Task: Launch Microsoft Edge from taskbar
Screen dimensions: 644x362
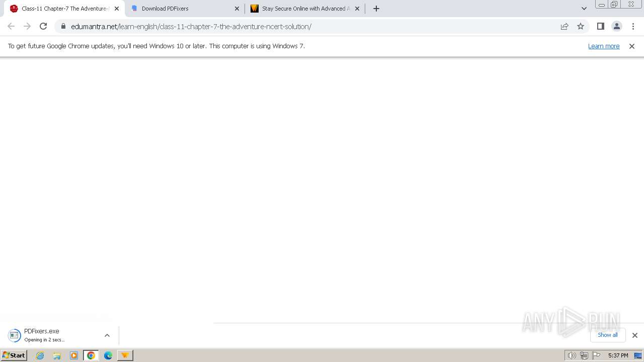Action: click(x=108, y=355)
